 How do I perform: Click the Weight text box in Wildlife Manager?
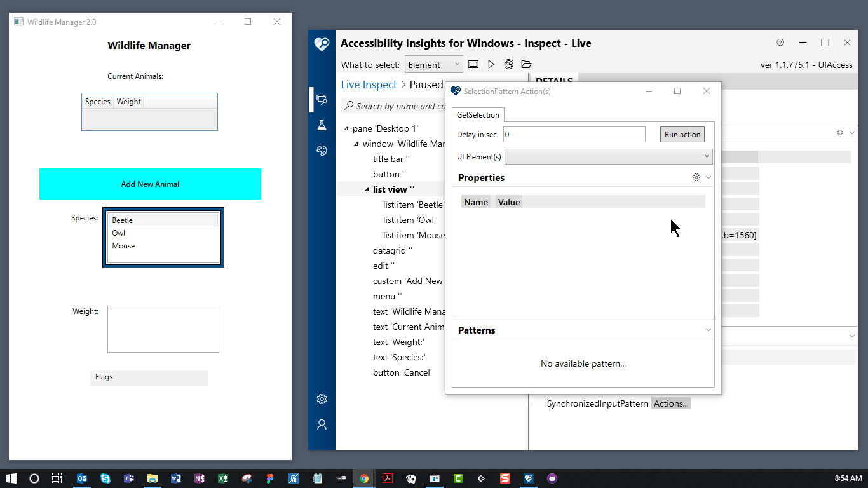pyautogui.click(x=163, y=329)
